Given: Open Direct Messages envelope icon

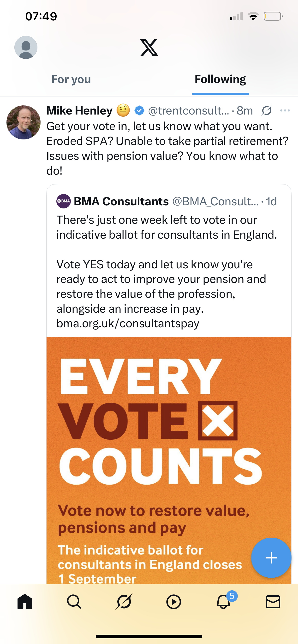Looking at the screenshot, I should [273, 602].
